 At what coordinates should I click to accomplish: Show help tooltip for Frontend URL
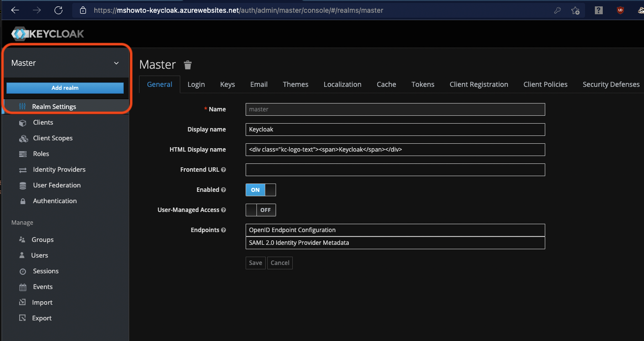(x=224, y=170)
